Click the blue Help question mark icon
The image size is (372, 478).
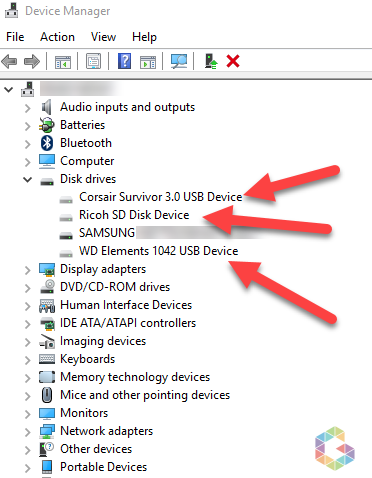[124, 61]
